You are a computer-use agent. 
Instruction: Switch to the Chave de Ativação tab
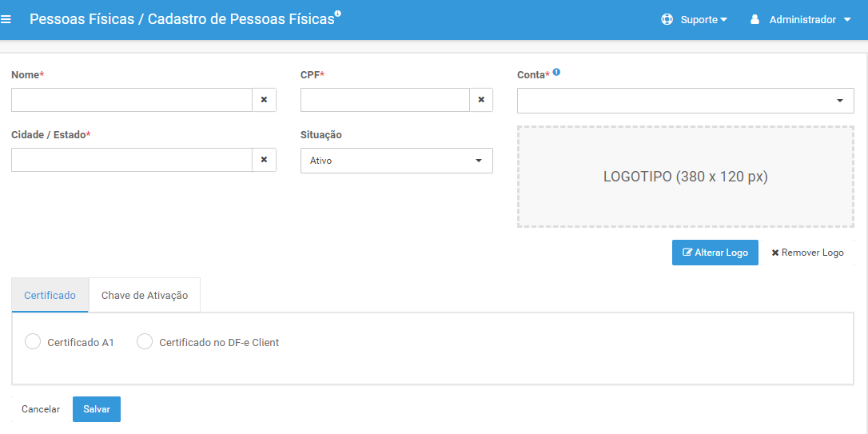145,295
